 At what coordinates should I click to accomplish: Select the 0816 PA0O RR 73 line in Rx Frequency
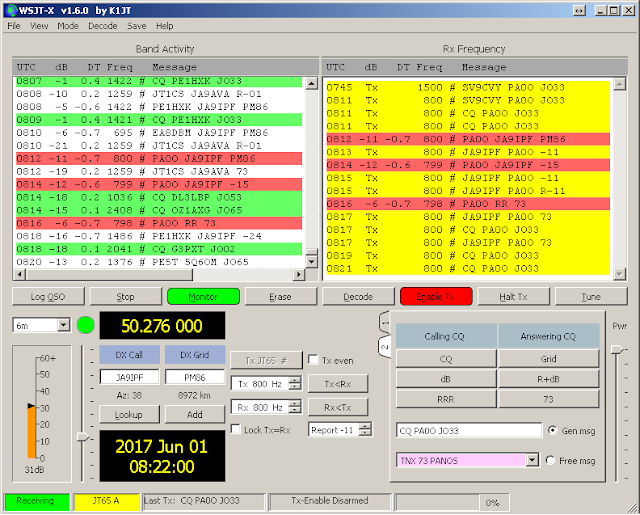point(468,204)
